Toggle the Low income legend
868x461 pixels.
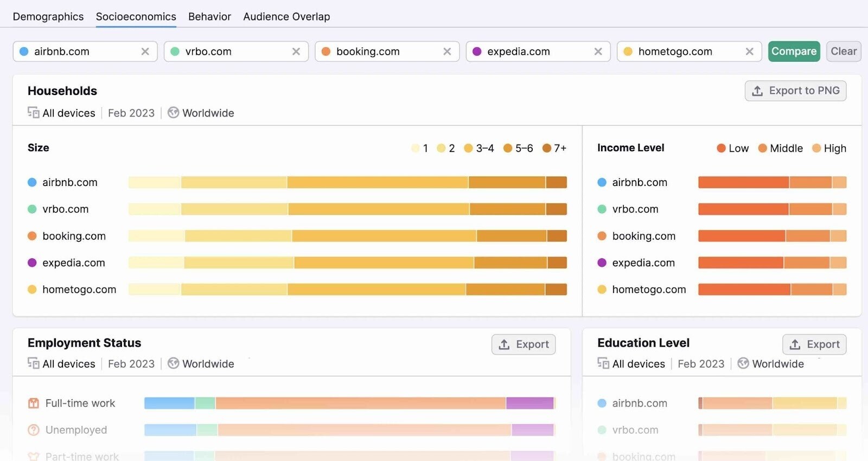point(732,148)
